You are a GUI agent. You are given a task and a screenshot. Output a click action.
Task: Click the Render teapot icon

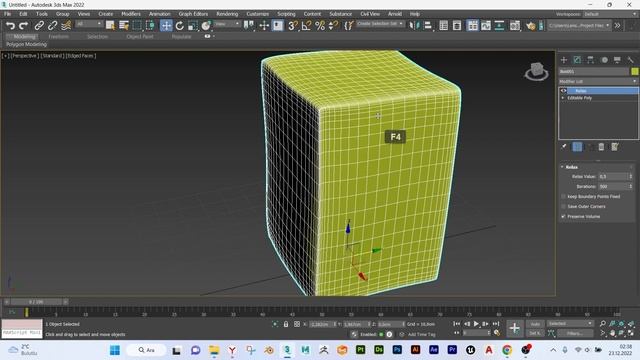point(531,26)
